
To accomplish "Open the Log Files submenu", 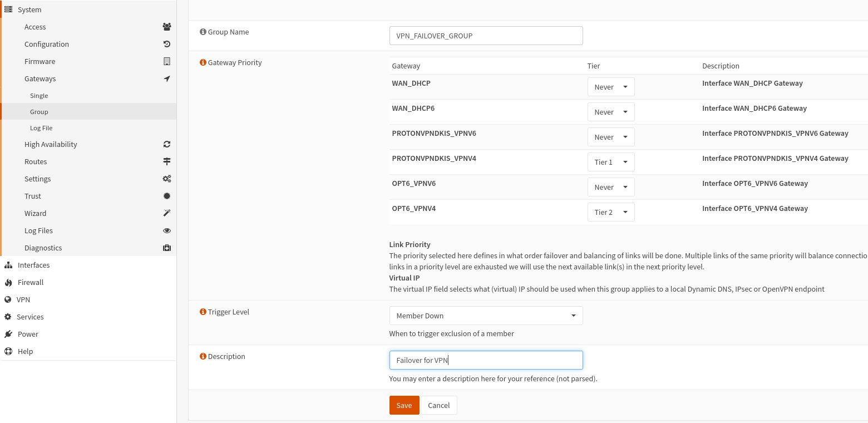I will (x=89, y=230).
